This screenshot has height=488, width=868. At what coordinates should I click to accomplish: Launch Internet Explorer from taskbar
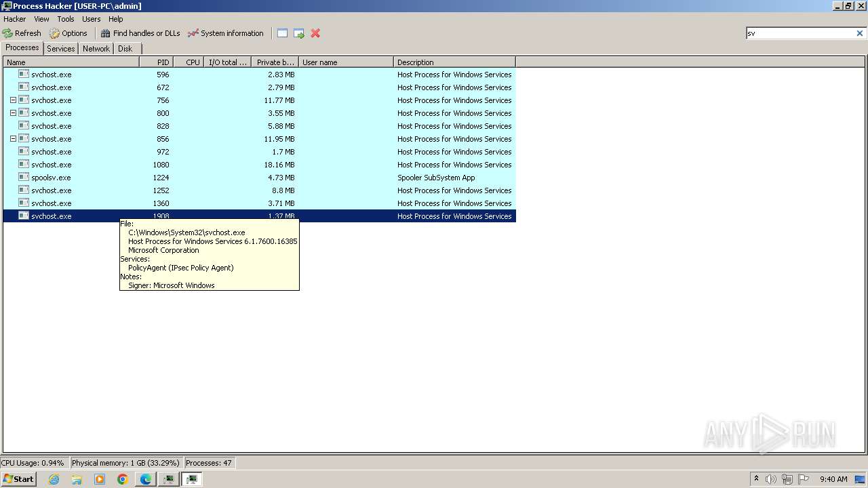(54, 479)
